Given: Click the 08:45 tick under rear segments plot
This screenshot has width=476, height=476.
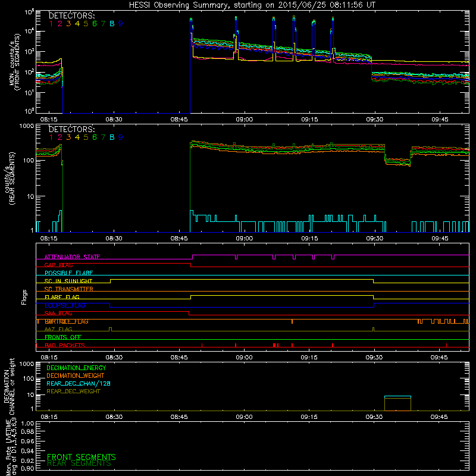Looking at the screenshot, I should pyautogui.click(x=179, y=239).
